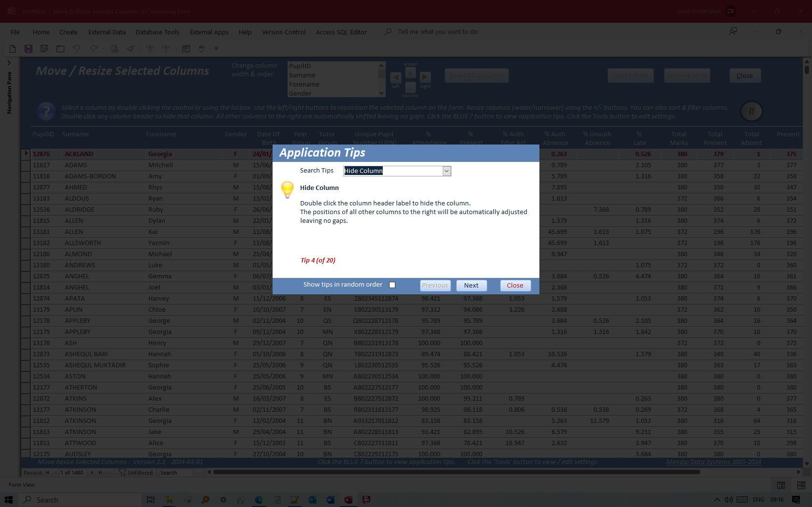Move selected column right with arrow button
Image resolution: width=812 pixels, height=507 pixels.
pyautogui.click(x=425, y=77)
